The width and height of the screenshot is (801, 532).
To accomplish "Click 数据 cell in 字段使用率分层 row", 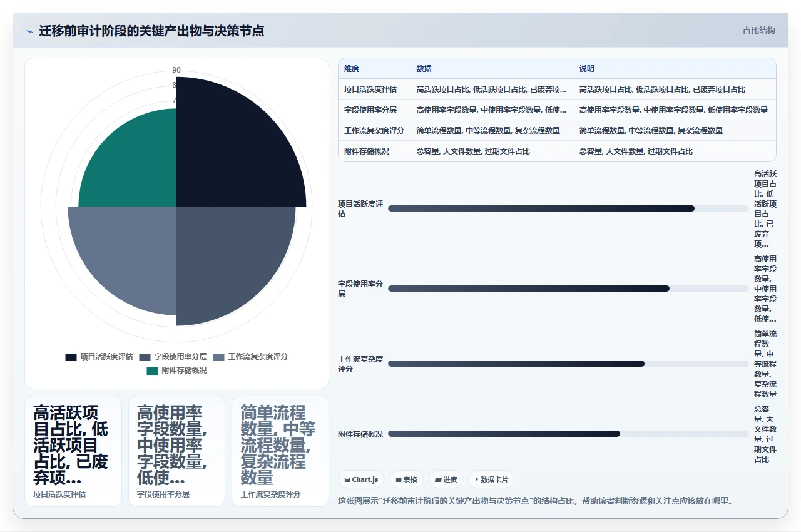I will click(491, 110).
